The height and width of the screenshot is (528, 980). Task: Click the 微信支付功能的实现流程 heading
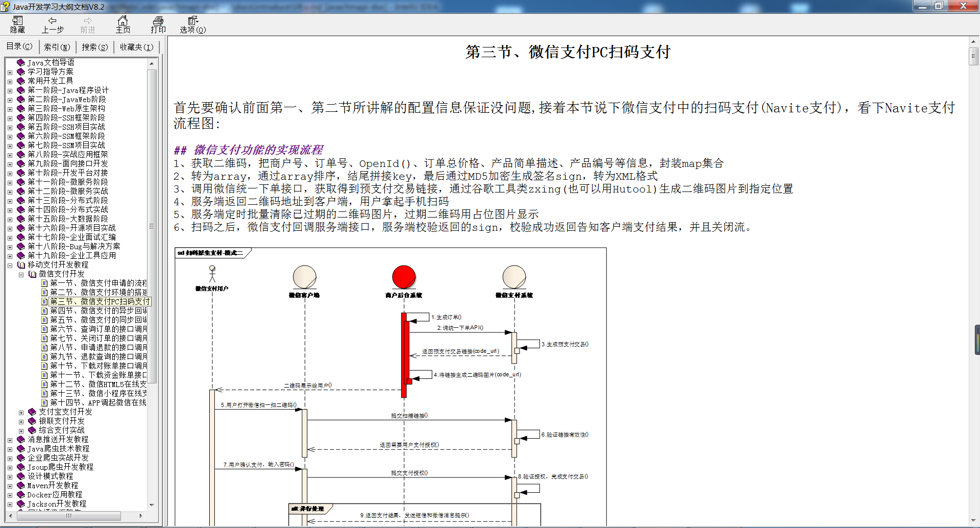[258, 150]
